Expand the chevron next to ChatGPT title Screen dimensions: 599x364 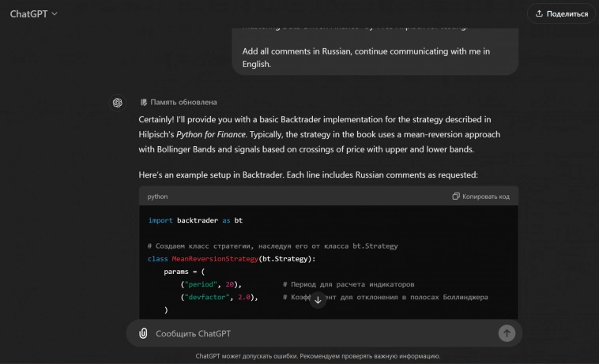tap(54, 14)
